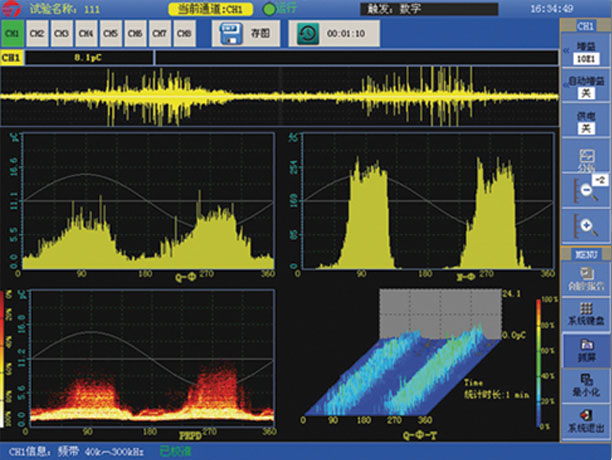612x460 pixels.
Task: Open the 系统键盘 system keyboard
Action: click(x=585, y=314)
